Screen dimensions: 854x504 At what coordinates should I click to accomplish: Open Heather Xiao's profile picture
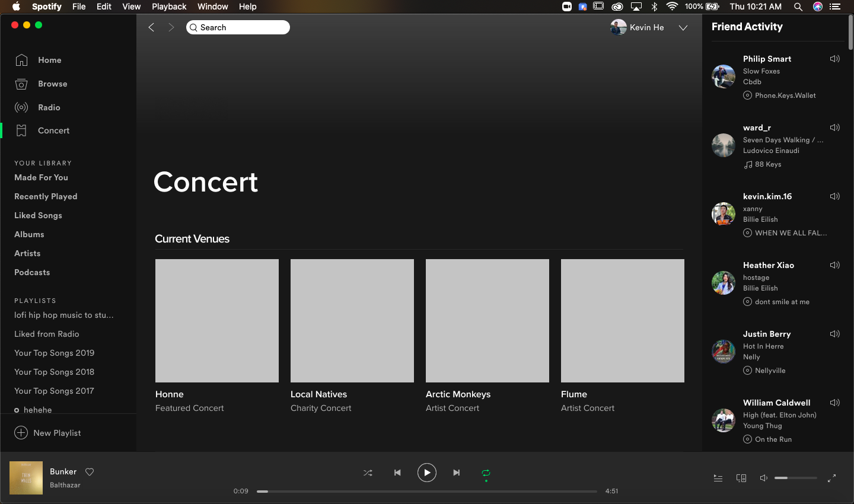(724, 283)
